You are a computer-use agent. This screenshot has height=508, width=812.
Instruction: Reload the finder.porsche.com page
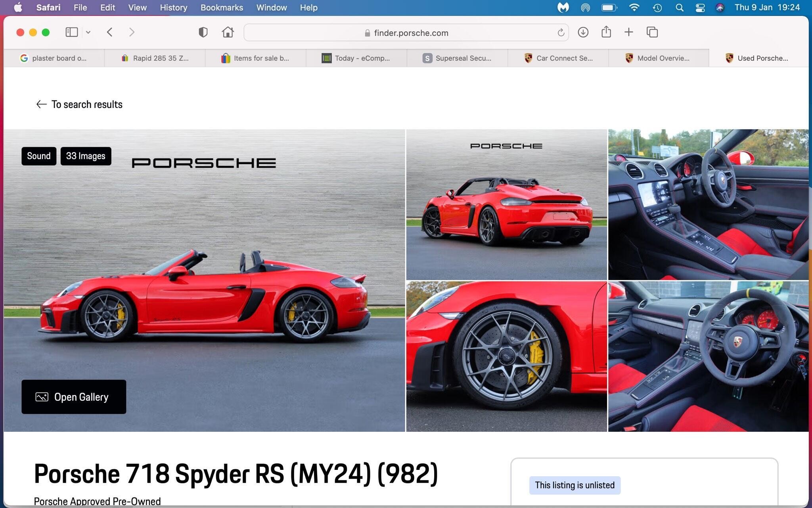coord(561,33)
